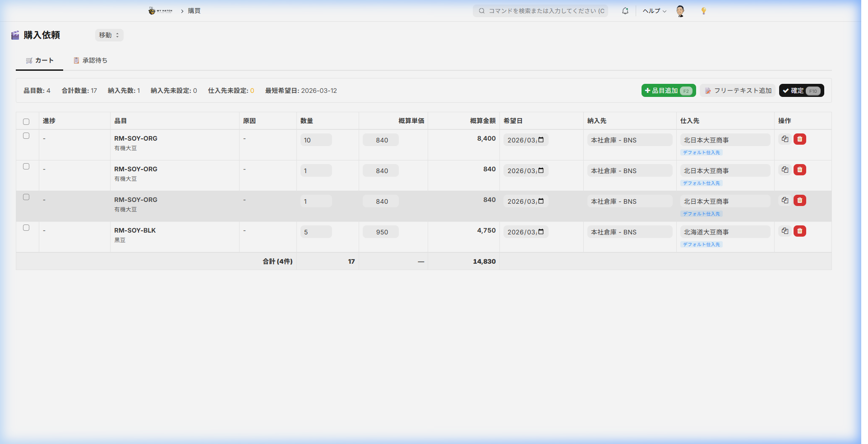The height and width of the screenshot is (444, 868).
Task: Expand the ヘルプ menu
Action: pos(654,11)
